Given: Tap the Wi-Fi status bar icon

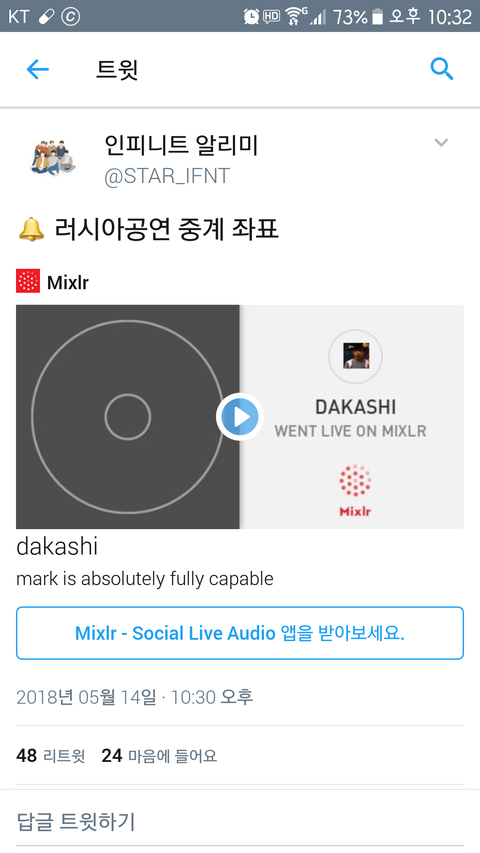Looking at the screenshot, I should pos(295,17).
